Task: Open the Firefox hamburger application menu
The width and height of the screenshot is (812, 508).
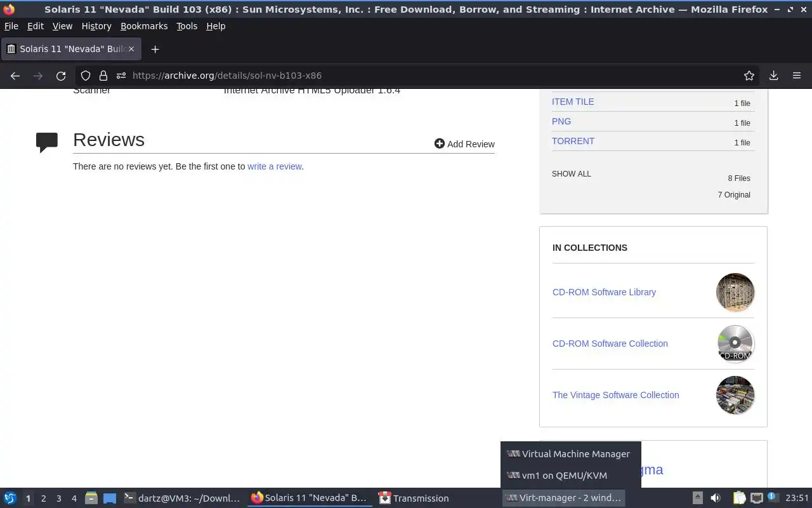Action: (797, 76)
